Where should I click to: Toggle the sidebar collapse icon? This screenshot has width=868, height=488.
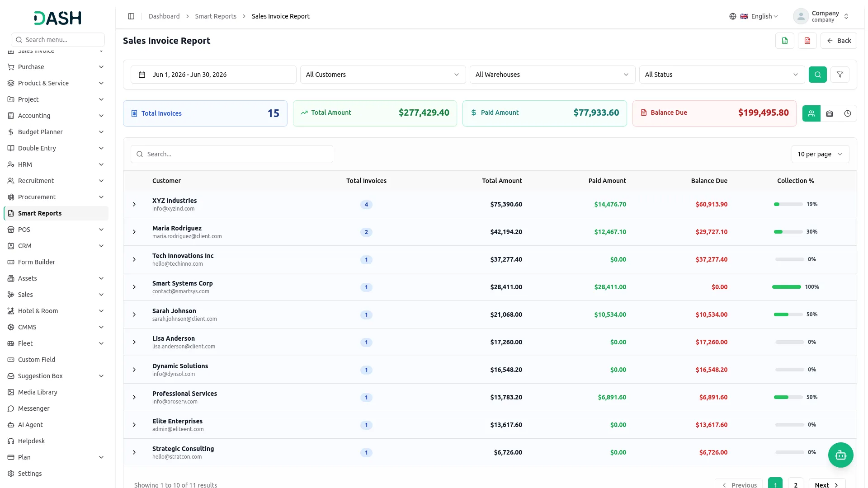(x=131, y=16)
